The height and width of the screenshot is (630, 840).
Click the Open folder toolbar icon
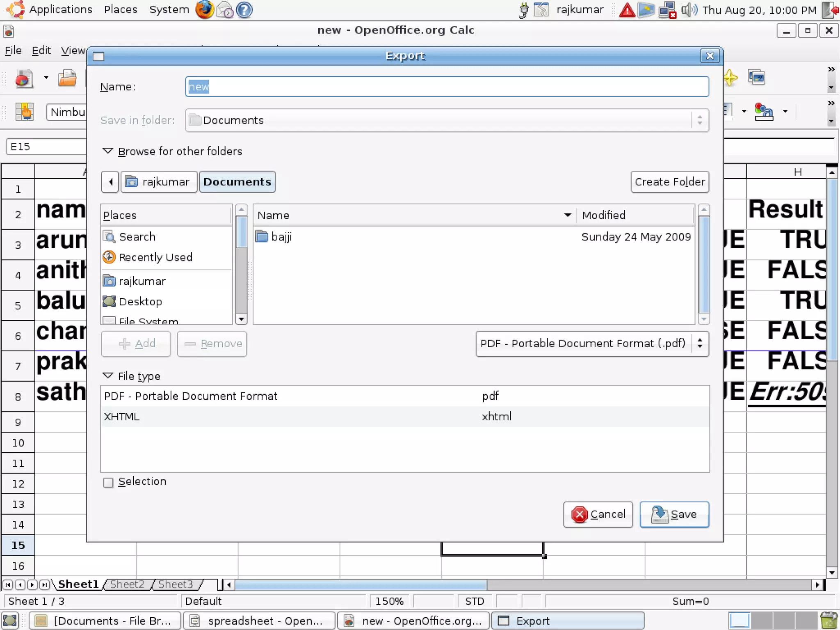pos(67,78)
